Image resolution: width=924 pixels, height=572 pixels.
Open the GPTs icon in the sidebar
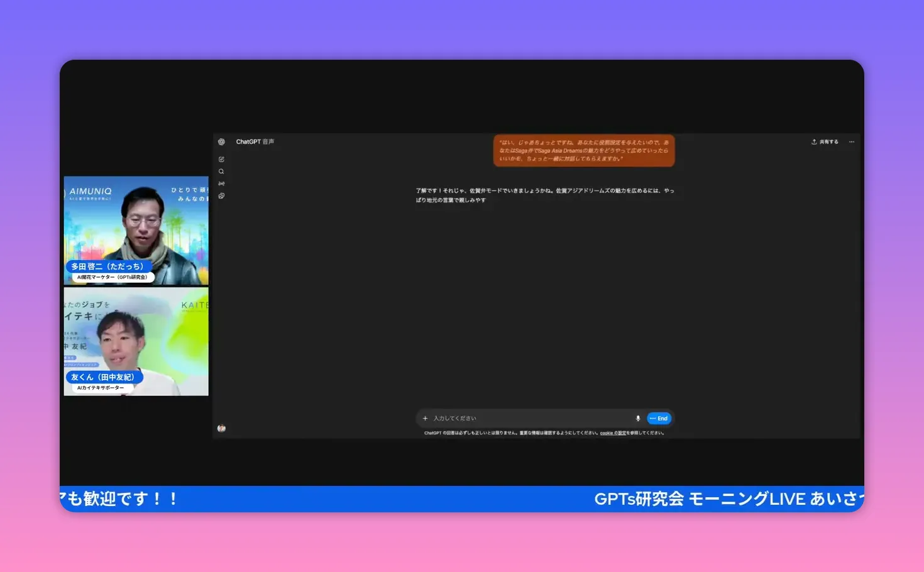click(221, 195)
